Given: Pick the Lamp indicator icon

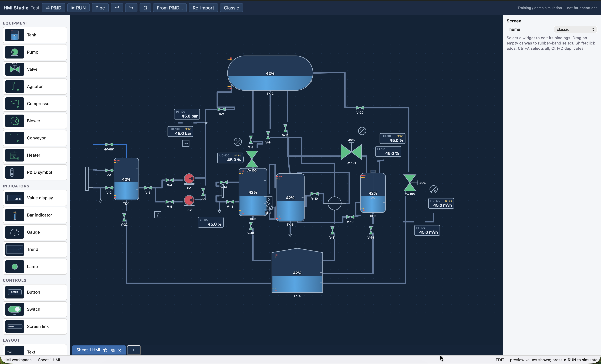Looking at the screenshot, I should pos(15,267).
